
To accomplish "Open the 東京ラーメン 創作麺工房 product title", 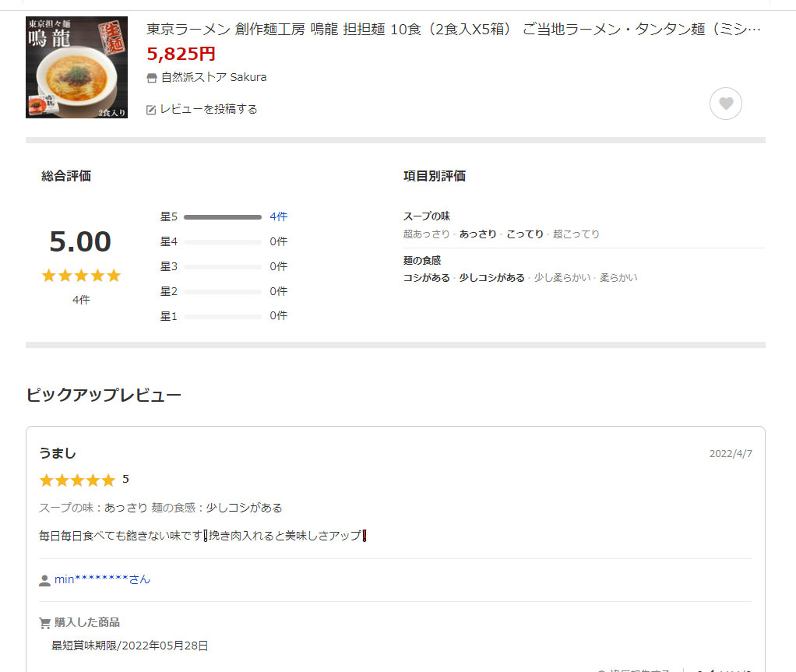I will point(453,30).
